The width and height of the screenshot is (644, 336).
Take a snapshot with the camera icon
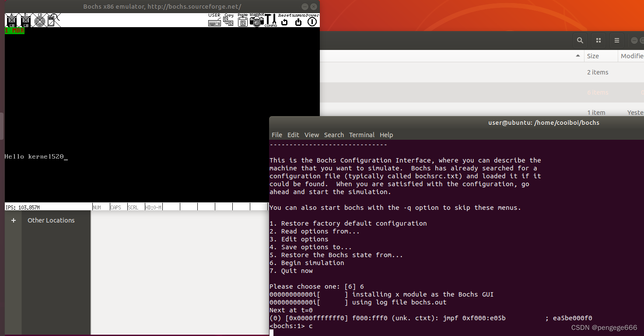[x=257, y=20]
